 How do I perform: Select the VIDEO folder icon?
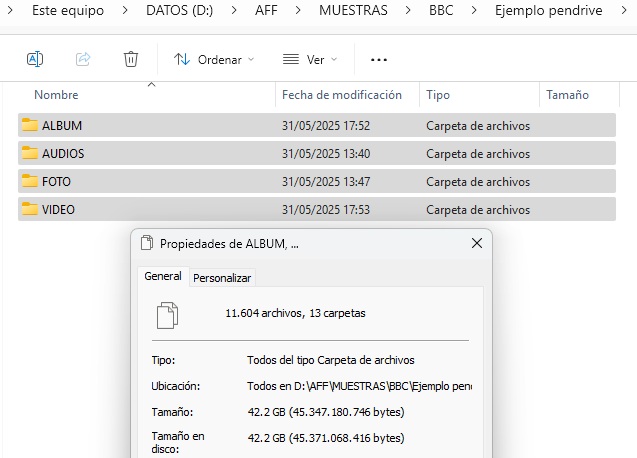(30, 209)
